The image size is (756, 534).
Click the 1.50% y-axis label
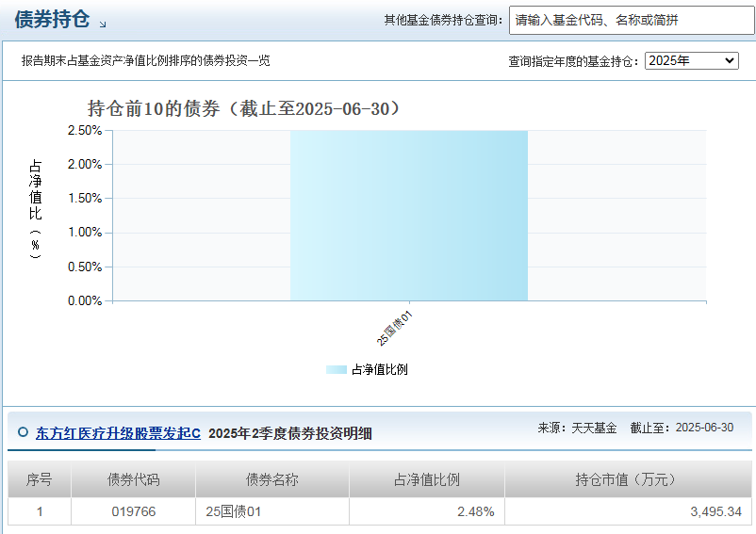pyautogui.click(x=85, y=199)
